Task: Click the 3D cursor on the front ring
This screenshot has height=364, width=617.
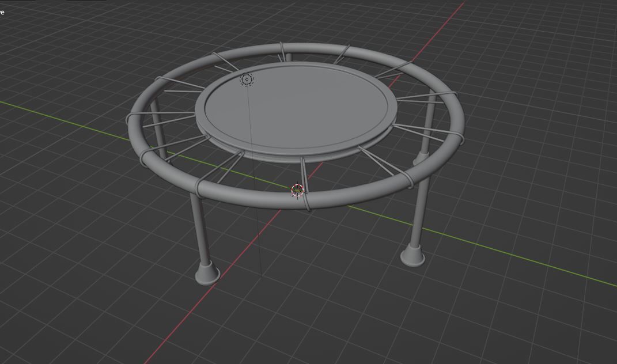Action: pyautogui.click(x=297, y=191)
